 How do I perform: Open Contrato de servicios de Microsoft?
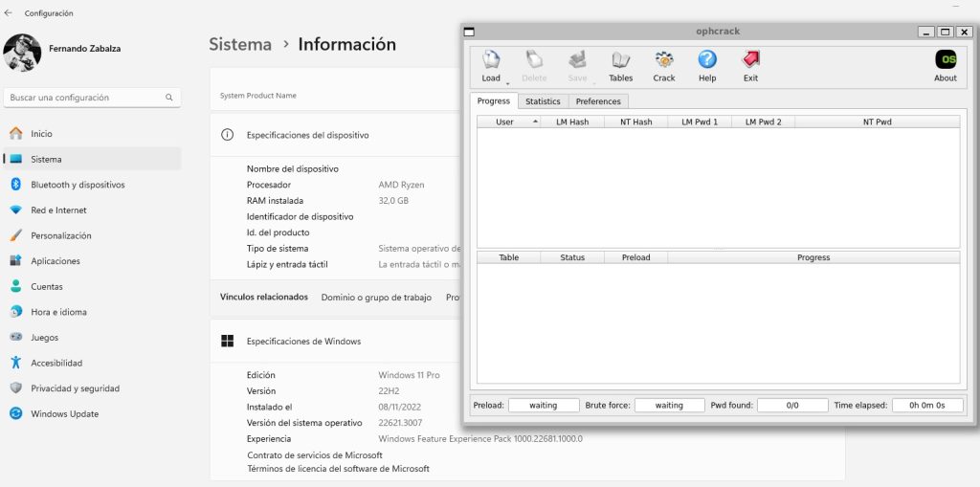click(314, 455)
